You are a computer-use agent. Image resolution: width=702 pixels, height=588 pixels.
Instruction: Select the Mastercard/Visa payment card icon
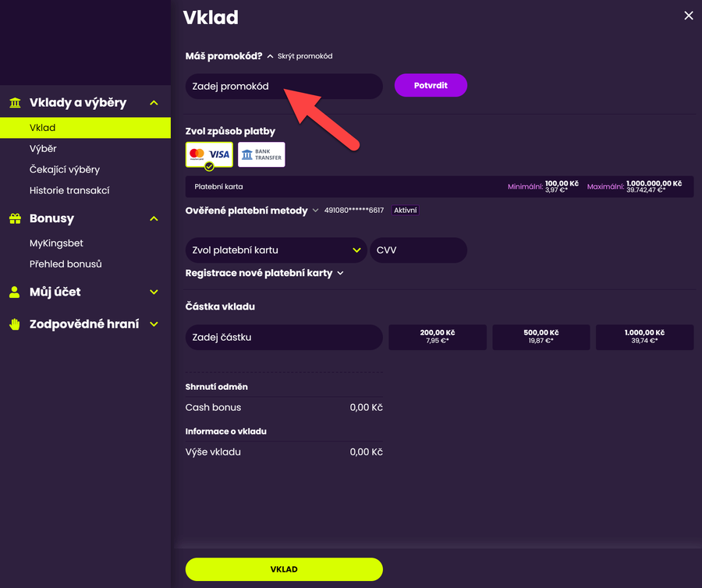(208, 154)
